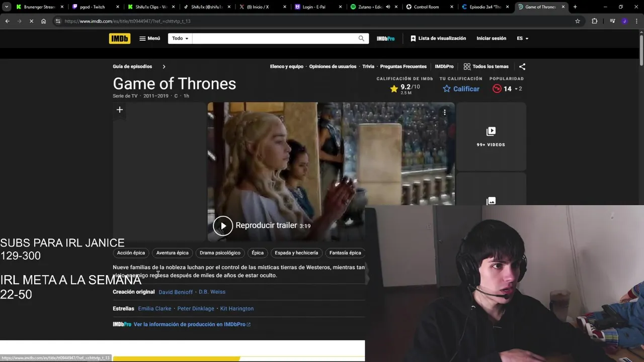
Task: Select the Drama psicológico genre chip
Action: 220,253
